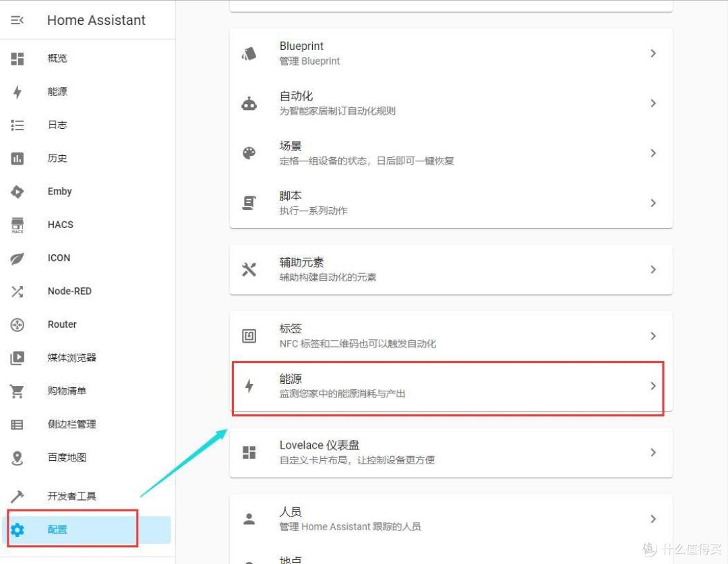Collapse the sidebar with the hamburger menu icon
The width and height of the screenshot is (728, 564).
[x=17, y=20]
